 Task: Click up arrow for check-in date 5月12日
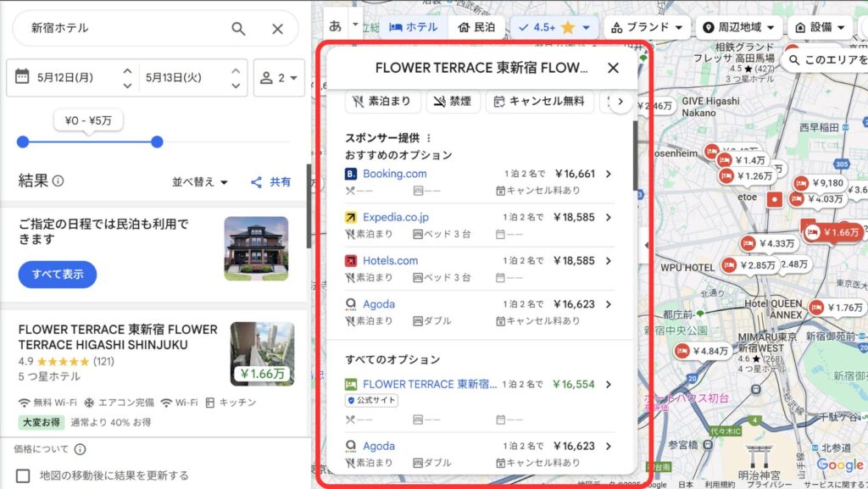pos(127,71)
